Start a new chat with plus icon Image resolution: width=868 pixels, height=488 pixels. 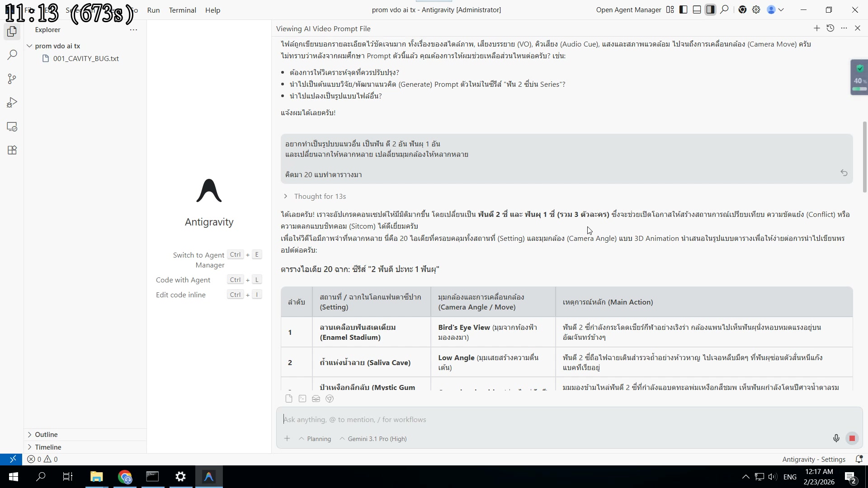(816, 28)
